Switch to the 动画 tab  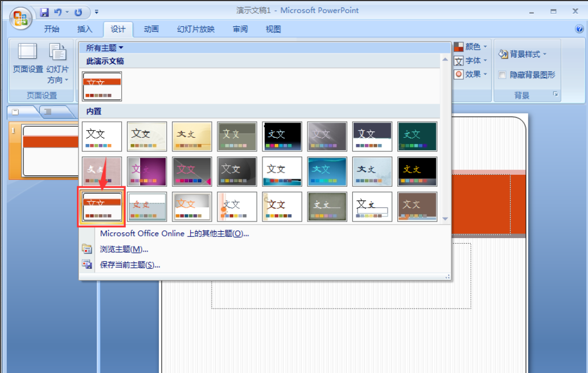pyautogui.click(x=151, y=29)
